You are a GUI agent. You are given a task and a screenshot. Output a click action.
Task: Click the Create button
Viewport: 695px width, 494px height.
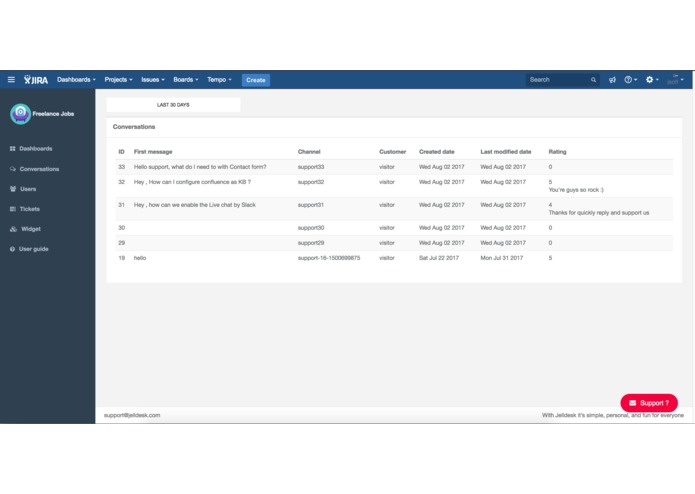coord(256,80)
